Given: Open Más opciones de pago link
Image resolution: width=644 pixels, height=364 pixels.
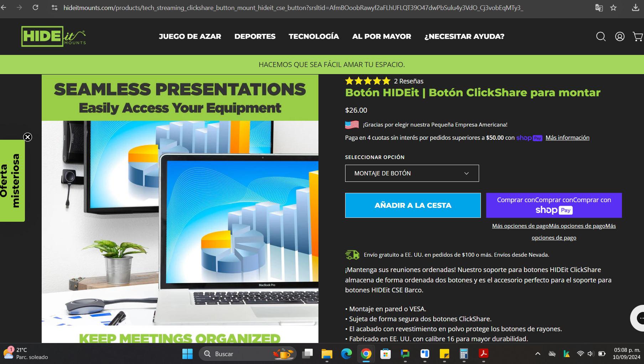Looking at the screenshot, I should pos(554,232).
